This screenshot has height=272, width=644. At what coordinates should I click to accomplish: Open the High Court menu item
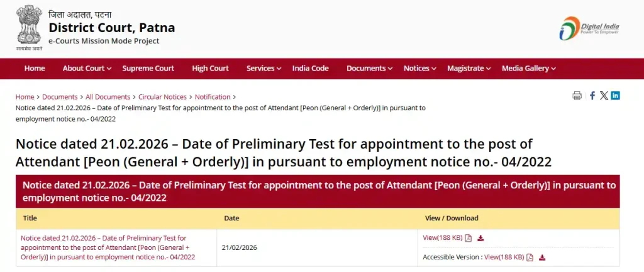click(x=211, y=68)
